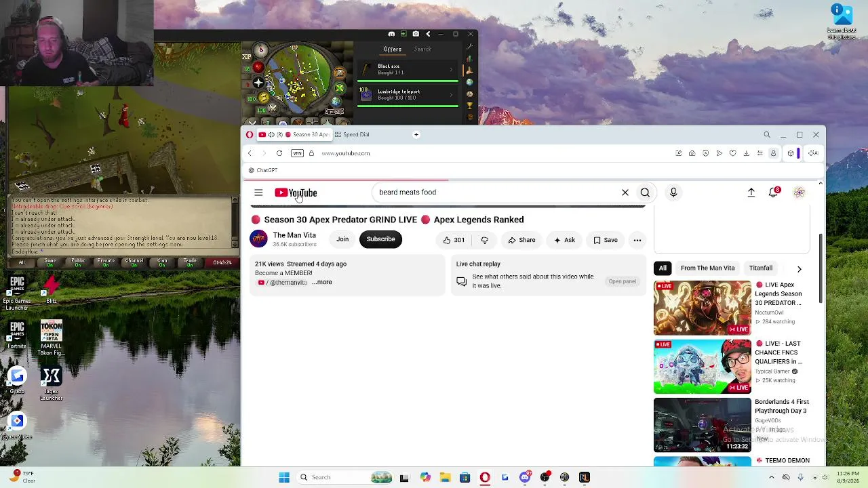Share the Apex Predator stream
The height and width of the screenshot is (488, 868).
(521, 240)
